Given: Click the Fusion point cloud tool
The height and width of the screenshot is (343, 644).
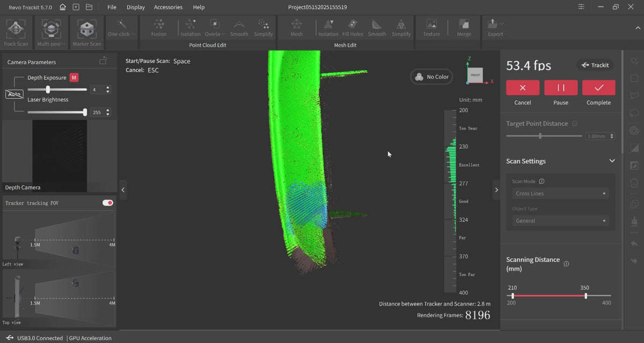Looking at the screenshot, I should (158, 25).
